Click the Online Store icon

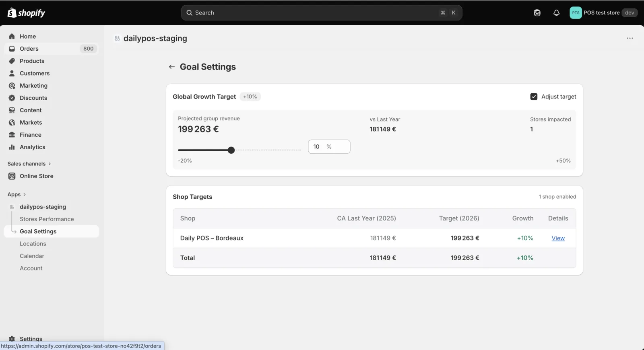coord(12,176)
